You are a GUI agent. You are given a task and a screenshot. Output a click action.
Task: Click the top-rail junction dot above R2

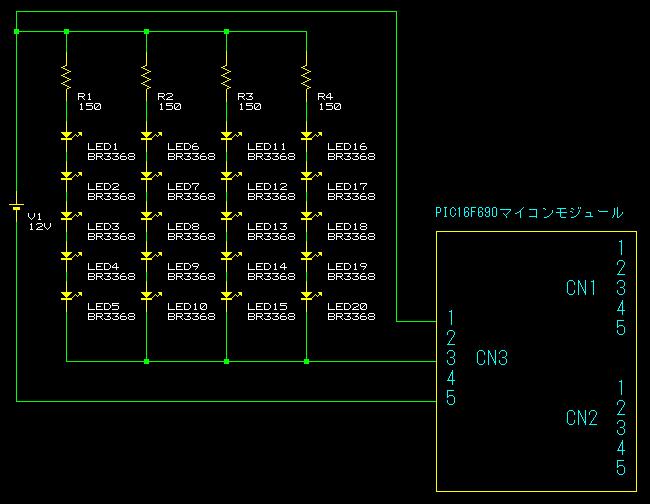tap(146, 32)
